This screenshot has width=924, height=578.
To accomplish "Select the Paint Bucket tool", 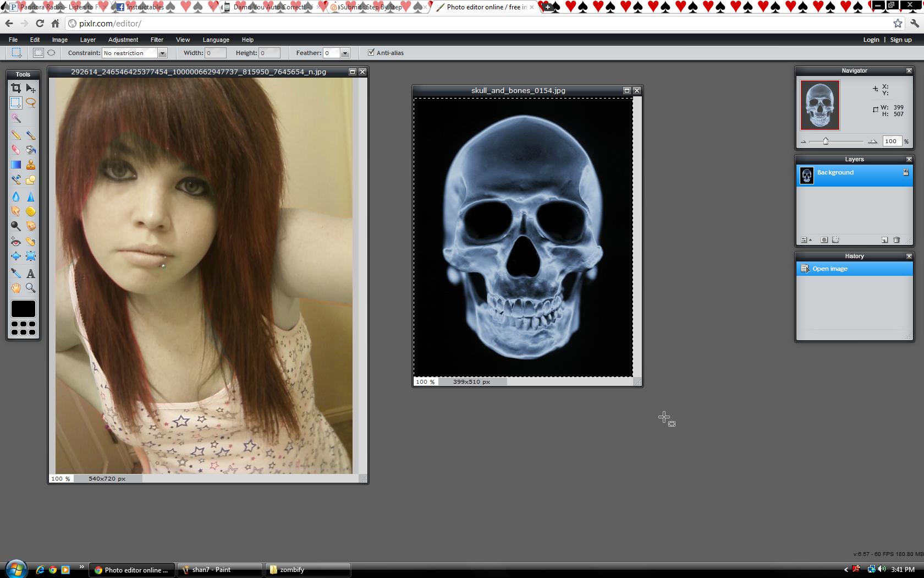I will (x=31, y=150).
